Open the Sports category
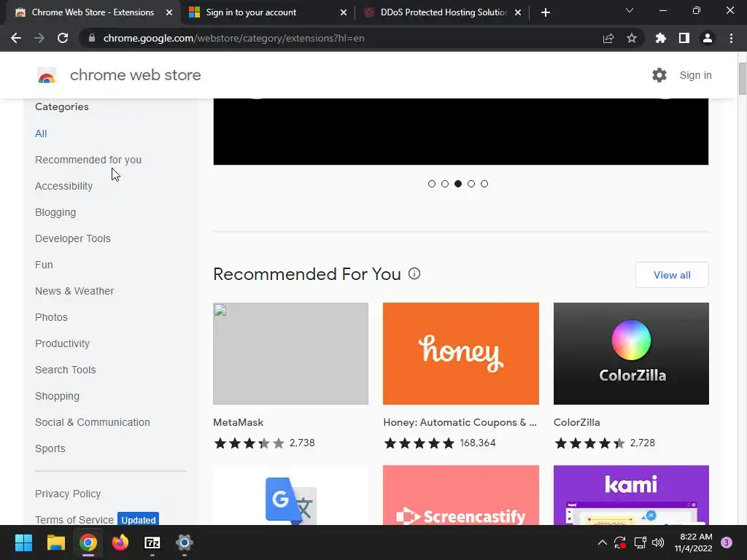The height and width of the screenshot is (560, 747). 50,448
